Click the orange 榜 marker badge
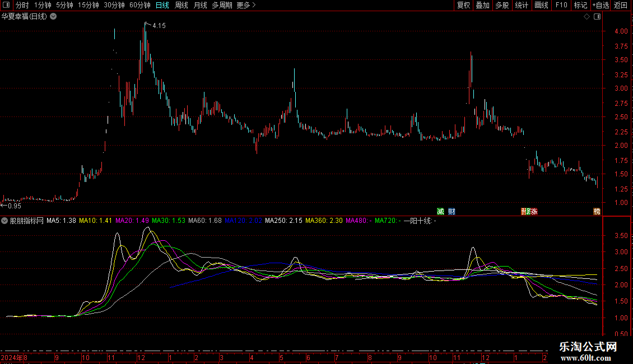This screenshot has width=633, height=364. point(597,212)
